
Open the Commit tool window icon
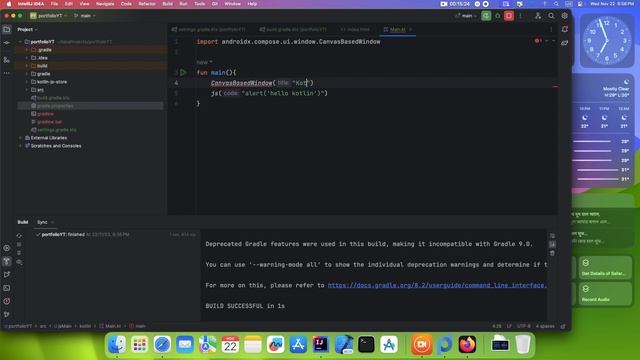pyautogui.click(x=7, y=43)
